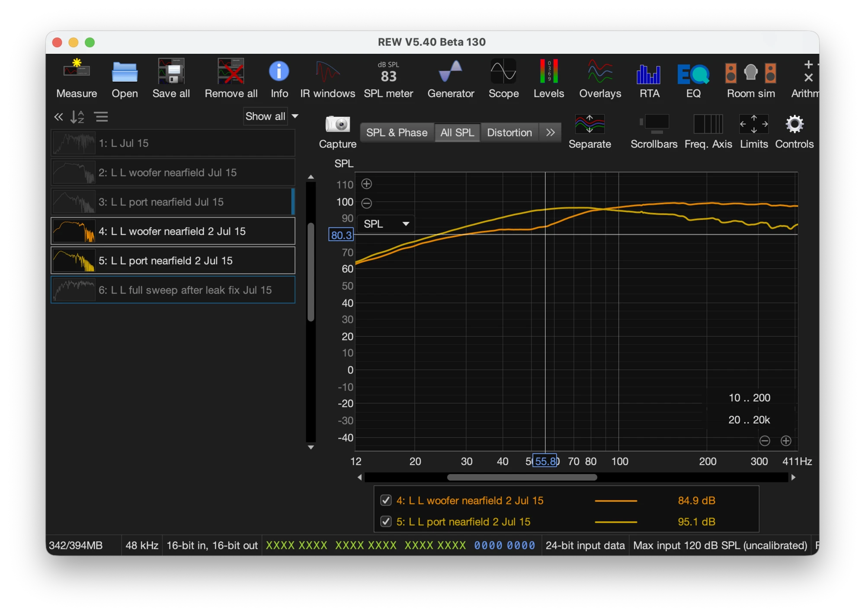
Task: Click the 80.3 SPL cursor value field
Action: 341,235
